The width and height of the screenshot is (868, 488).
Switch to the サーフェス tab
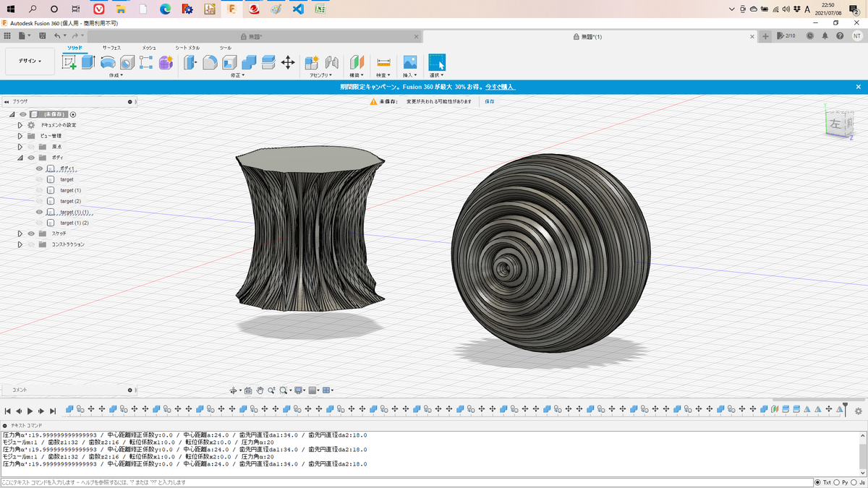click(111, 48)
